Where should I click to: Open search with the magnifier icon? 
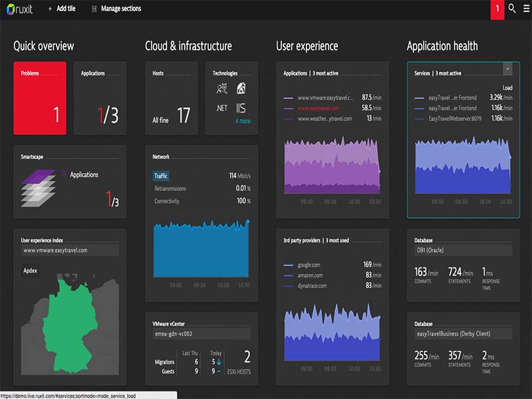click(x=511, y=9)
